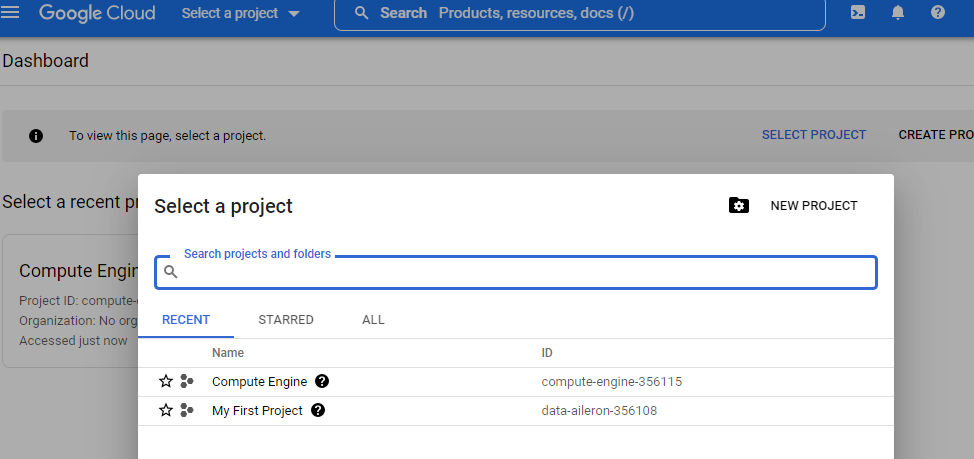Click the top Products, resources, docs search bar
The width and height of the screenshot is (974, 459).
click(580, 13)
